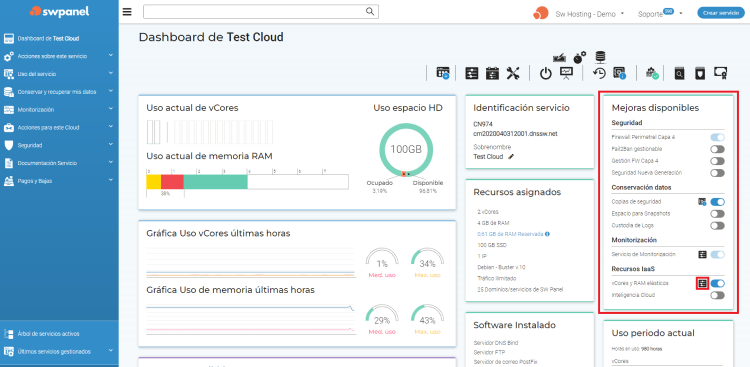Expand chevron for Uso del servicio

point(111,74)
